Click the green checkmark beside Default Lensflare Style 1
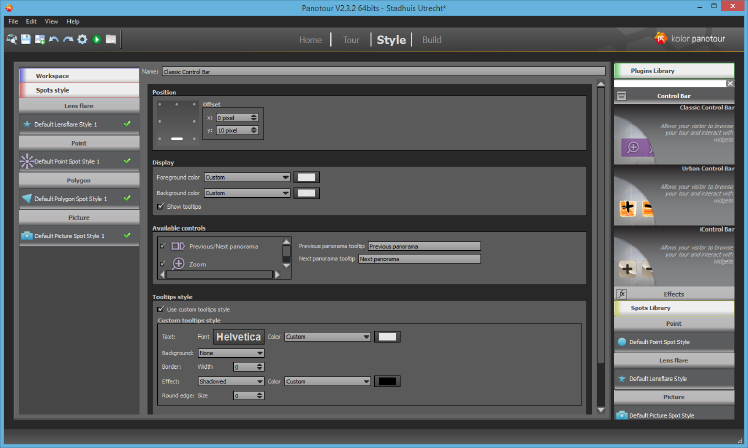 [x=127, y=124]
